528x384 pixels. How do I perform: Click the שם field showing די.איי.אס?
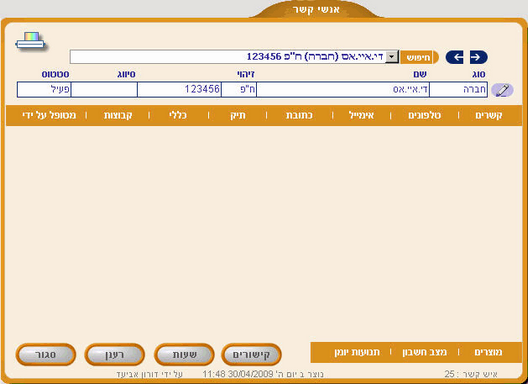[343, 90]
